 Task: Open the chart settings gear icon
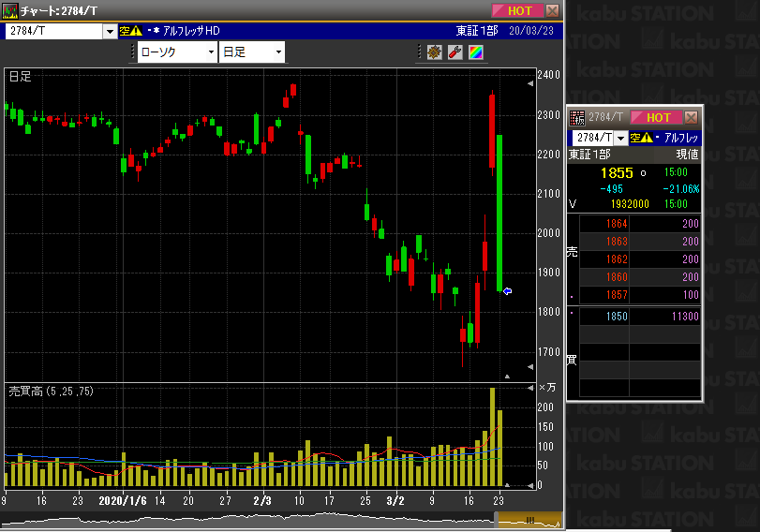click(434, 52)
